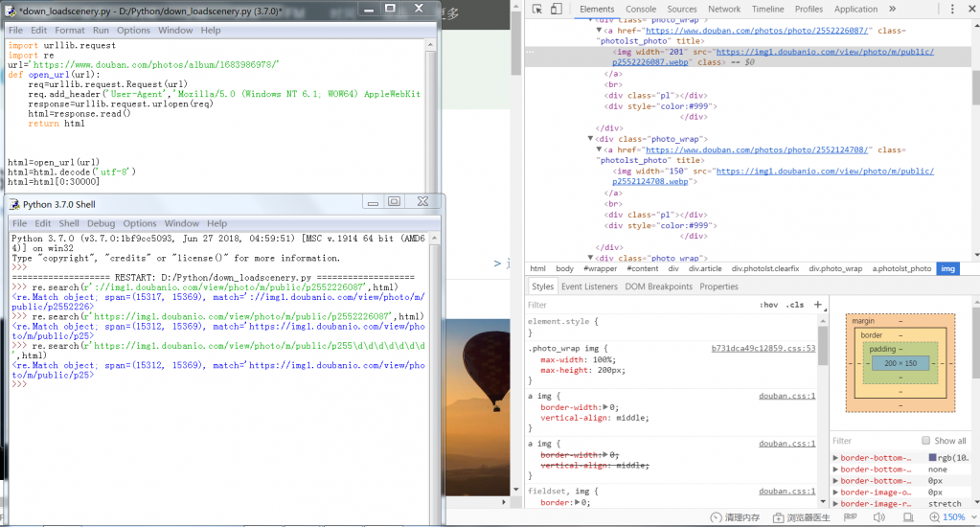Expand the first border-bottom computed property

(835, 458)
